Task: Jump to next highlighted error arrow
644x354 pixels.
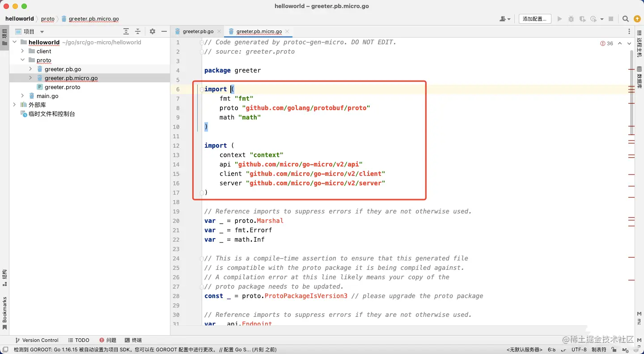Action: pos(629,43)
